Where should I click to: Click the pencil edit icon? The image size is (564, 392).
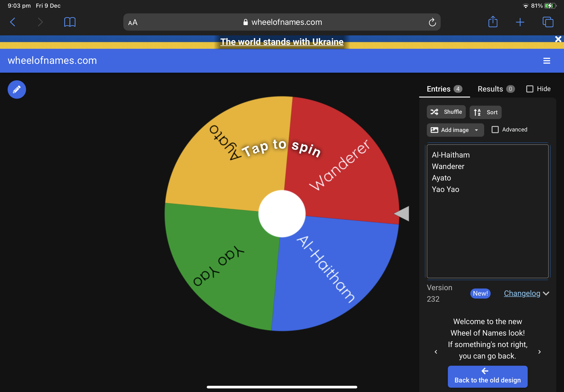pos(16,89)
